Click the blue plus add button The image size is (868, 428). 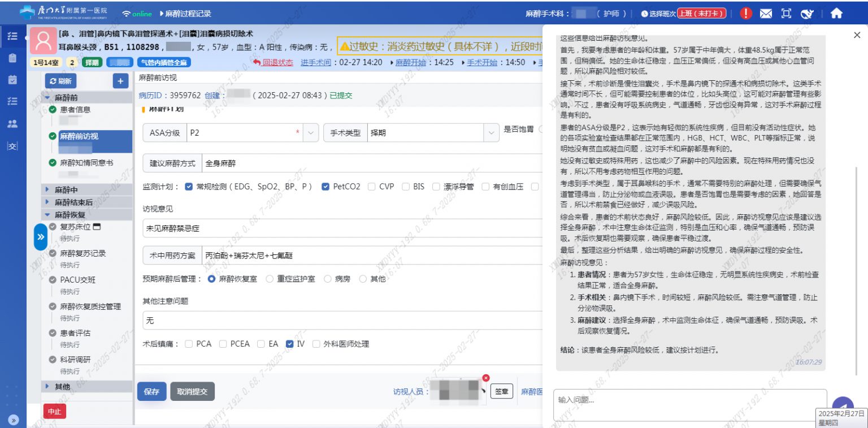click(120, 81)
